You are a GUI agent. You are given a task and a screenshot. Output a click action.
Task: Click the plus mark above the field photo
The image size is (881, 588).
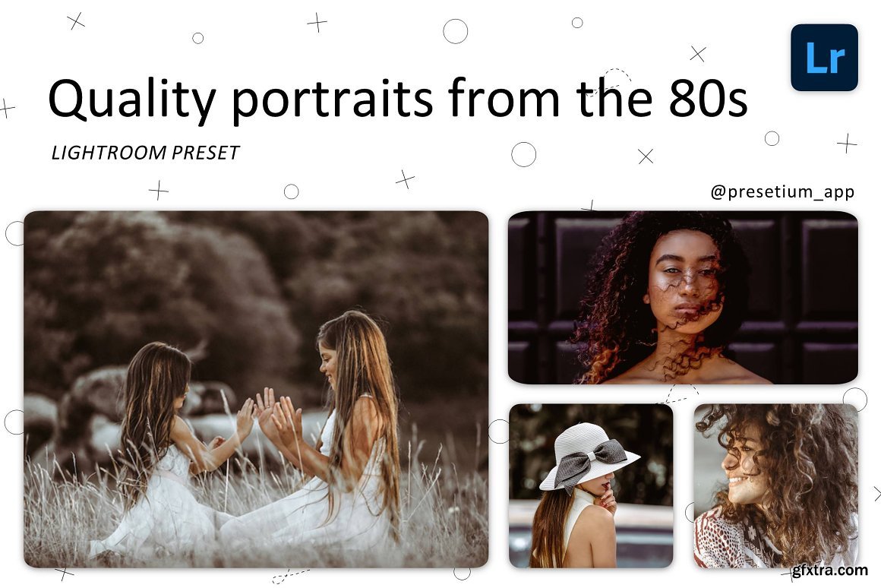[159, 191]
